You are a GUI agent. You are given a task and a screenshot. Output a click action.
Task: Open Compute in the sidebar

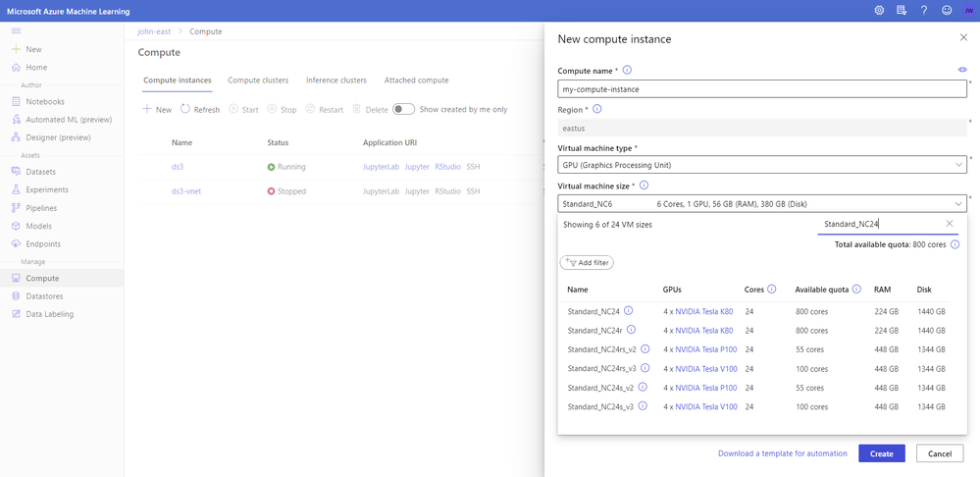[62, 278]
